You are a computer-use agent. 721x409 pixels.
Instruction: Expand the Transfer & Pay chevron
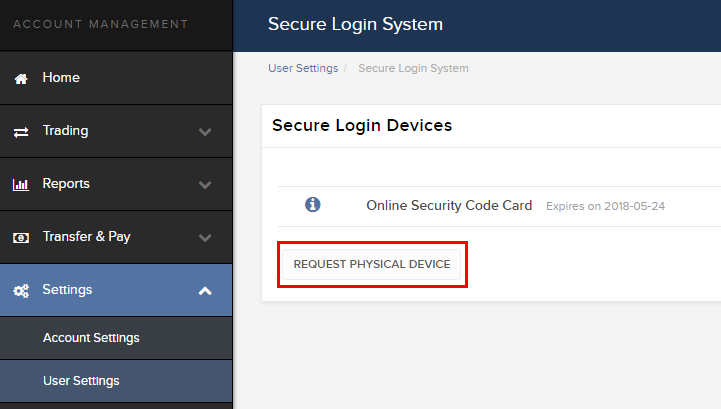point(205,238)
